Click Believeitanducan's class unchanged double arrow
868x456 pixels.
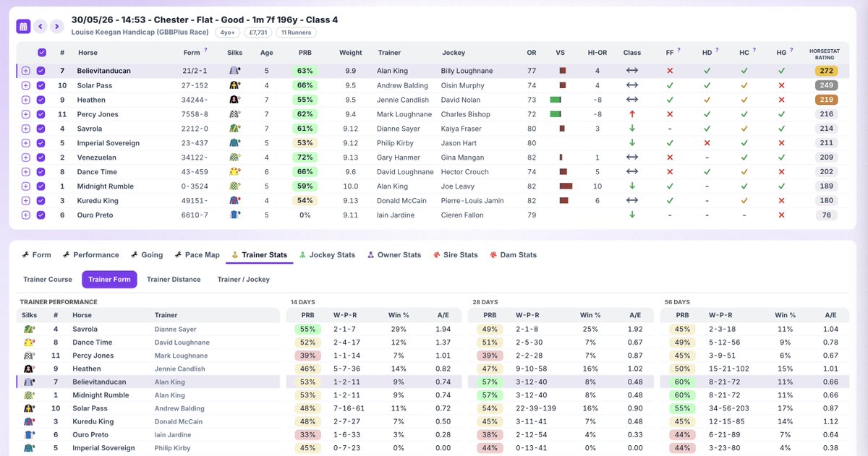coord(632,71)
